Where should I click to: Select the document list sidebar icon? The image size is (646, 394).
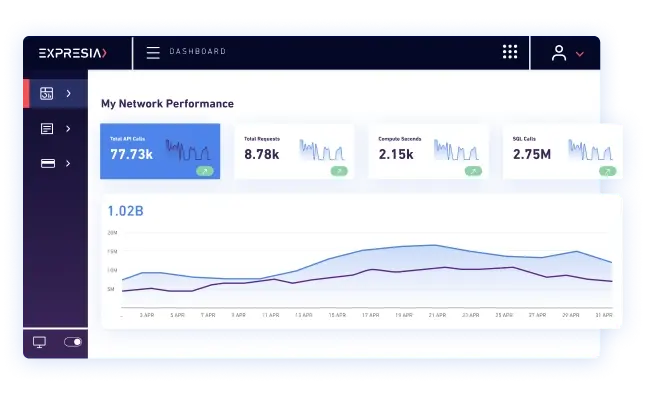(x=47, y=129)
